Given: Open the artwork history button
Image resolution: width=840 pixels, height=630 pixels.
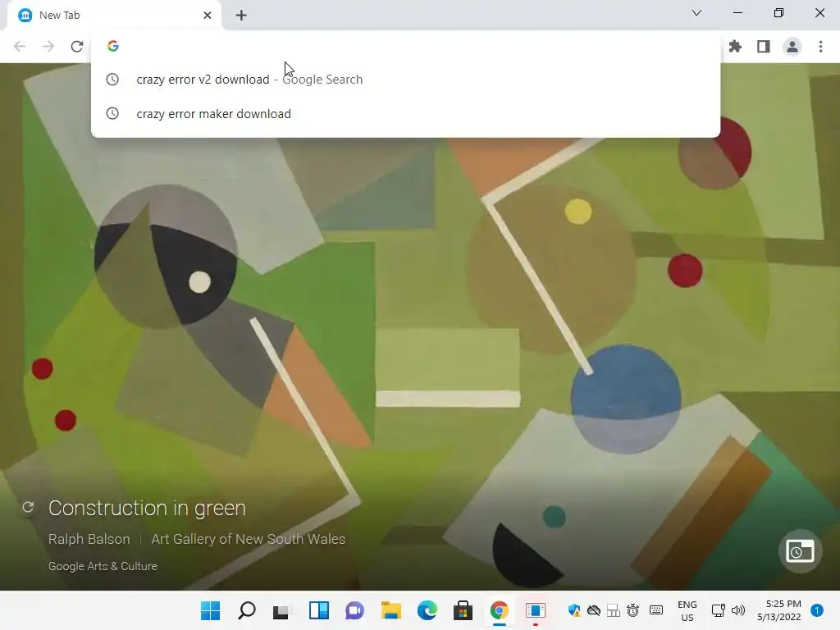Looking at the screenshot, I should point(800,550).
